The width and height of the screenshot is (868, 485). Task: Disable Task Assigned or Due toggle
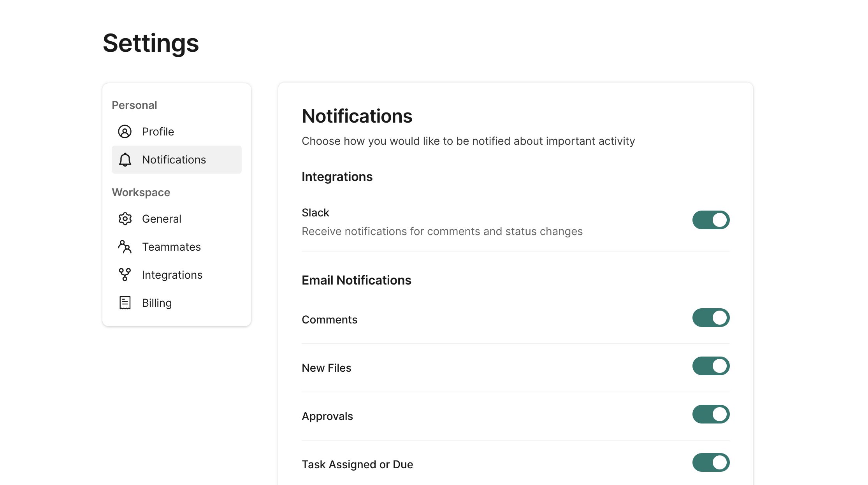(x=711, y=462)
